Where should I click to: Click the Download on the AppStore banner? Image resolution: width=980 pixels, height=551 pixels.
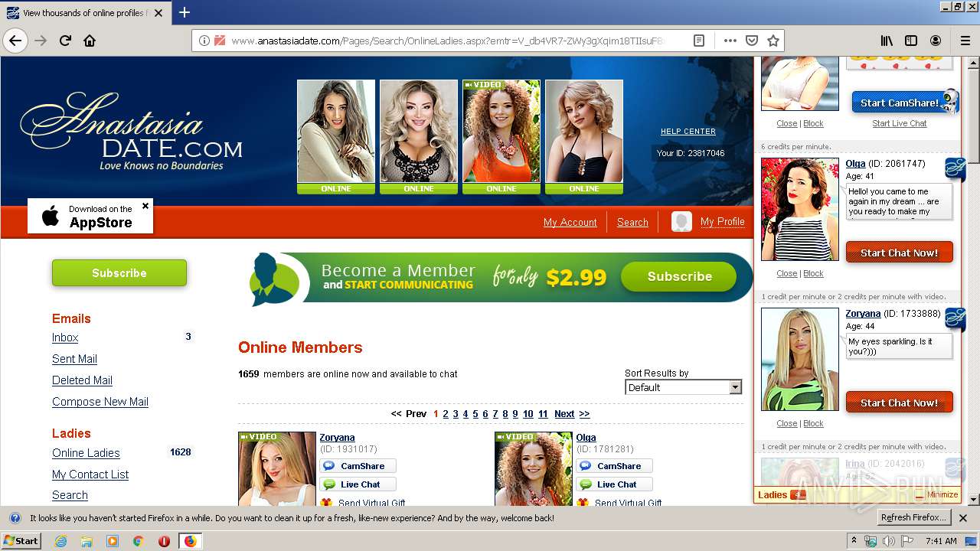90,216
